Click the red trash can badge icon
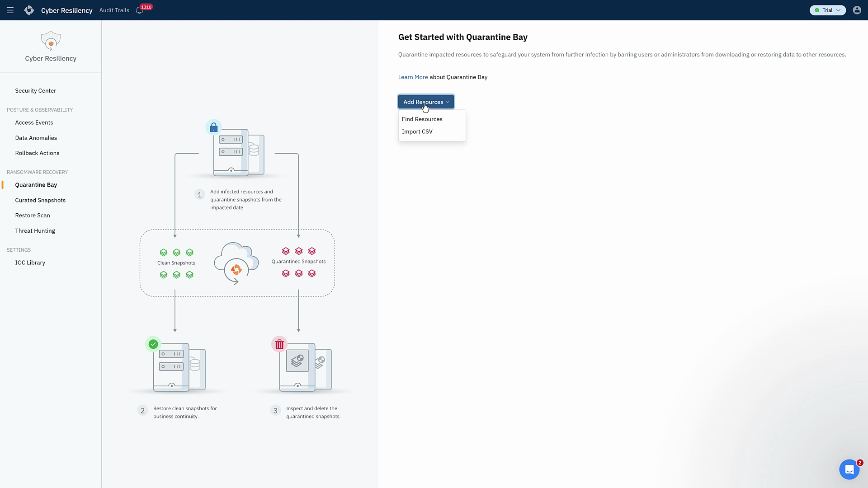868x488 pixels. coord(279,344)
